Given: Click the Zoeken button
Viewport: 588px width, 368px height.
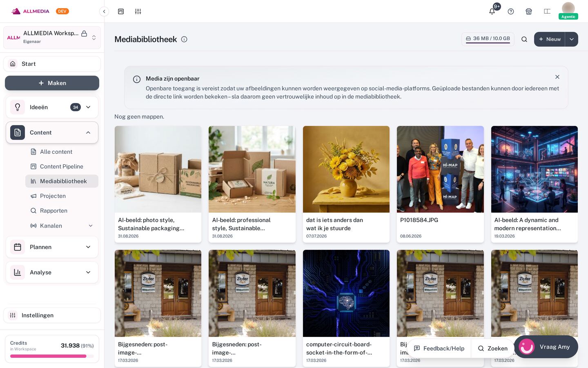Looking at the screenshot, I should pyautogui.click(x=492, y=348).
